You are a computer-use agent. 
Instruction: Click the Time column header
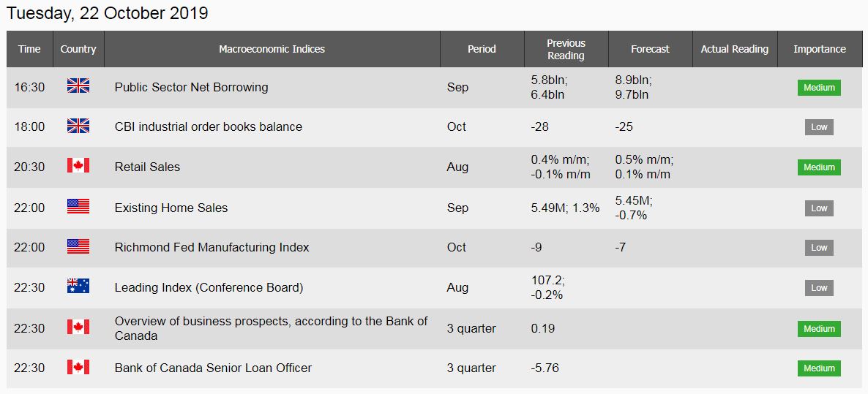(x=29, y=49)
